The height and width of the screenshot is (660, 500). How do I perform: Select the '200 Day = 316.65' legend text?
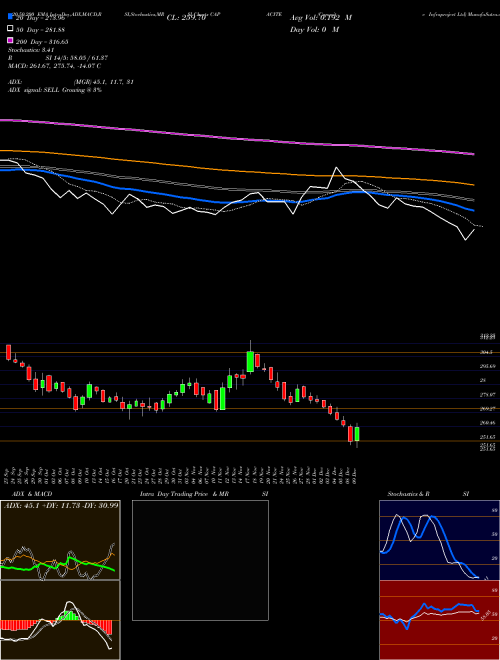(x=42, y=42)
